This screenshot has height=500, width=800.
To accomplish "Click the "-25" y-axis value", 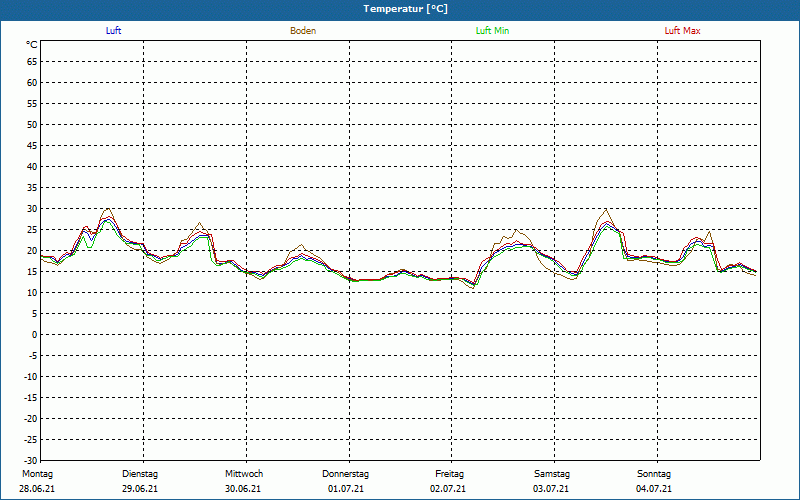I will coord(31,440).
